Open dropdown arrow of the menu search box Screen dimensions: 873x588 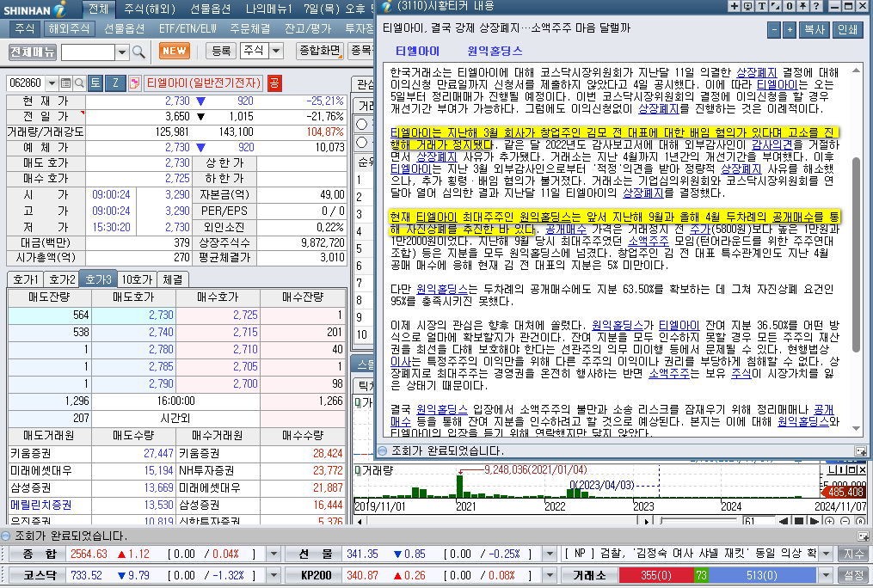tap(122, 52)
